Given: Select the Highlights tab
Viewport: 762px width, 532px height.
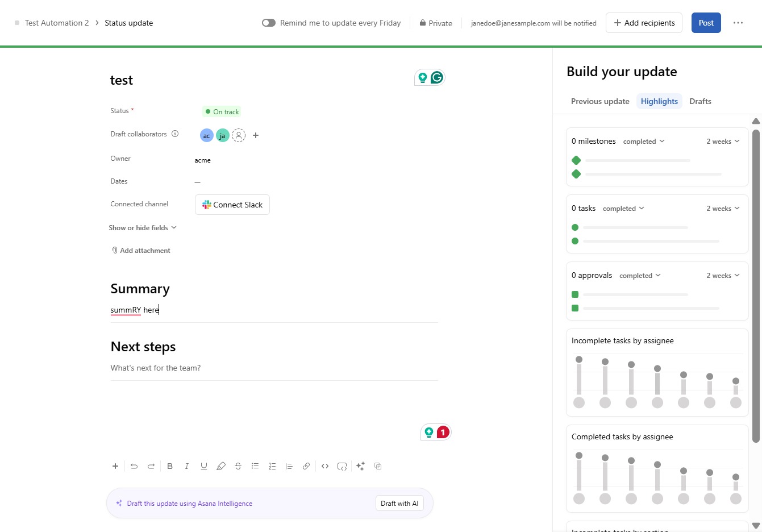Looking at the screenshot, I should pos(659,101).
